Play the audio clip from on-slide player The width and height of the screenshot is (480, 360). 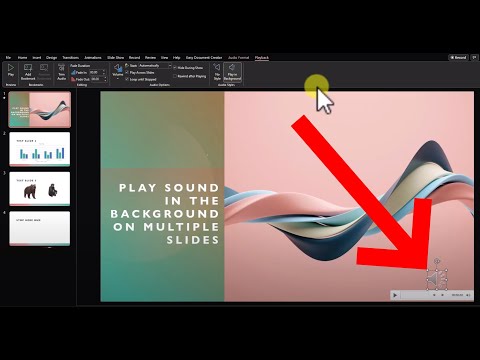pyautogui.click(x=395, y=295)
